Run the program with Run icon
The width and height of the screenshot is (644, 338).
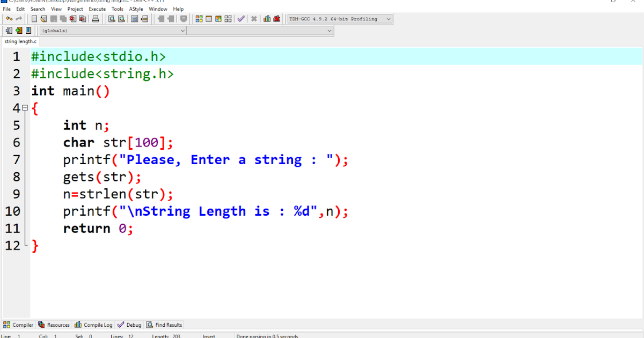pyautogui.click(x=209, y=19)
